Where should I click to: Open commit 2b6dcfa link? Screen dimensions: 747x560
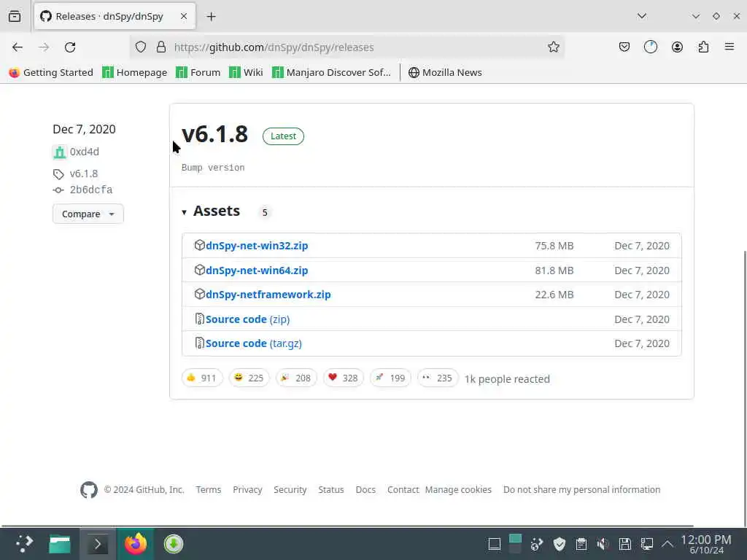pos(91,190)
